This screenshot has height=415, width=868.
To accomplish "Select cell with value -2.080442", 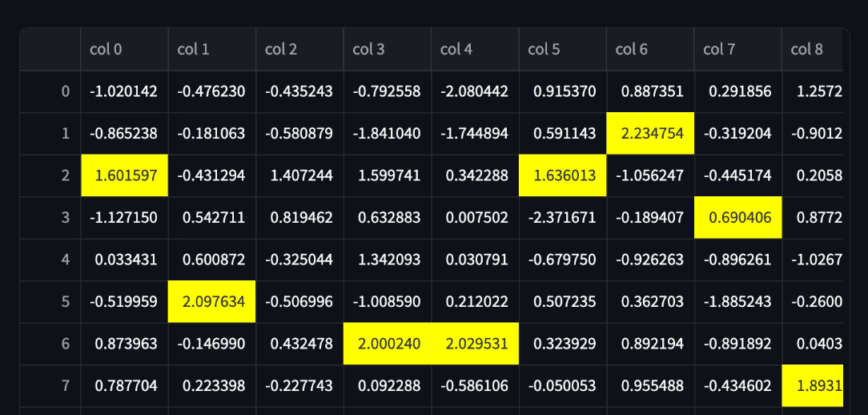I will (x=475, y=91).
